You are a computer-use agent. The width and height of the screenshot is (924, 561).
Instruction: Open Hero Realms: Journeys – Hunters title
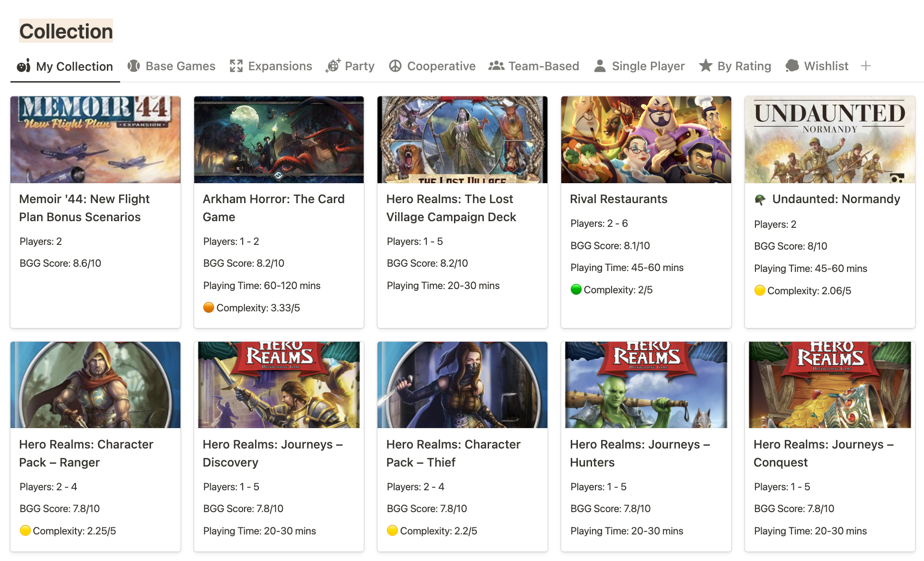(640, 453)
